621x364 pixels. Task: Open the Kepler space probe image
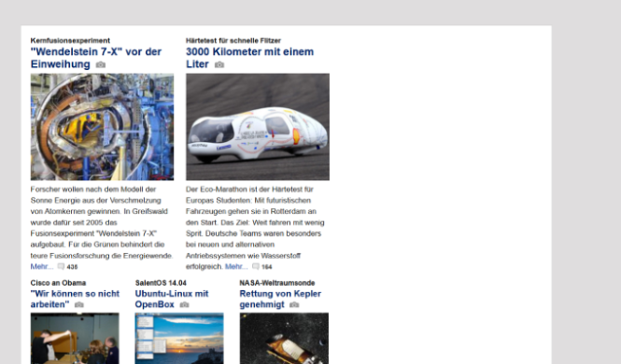284,338
